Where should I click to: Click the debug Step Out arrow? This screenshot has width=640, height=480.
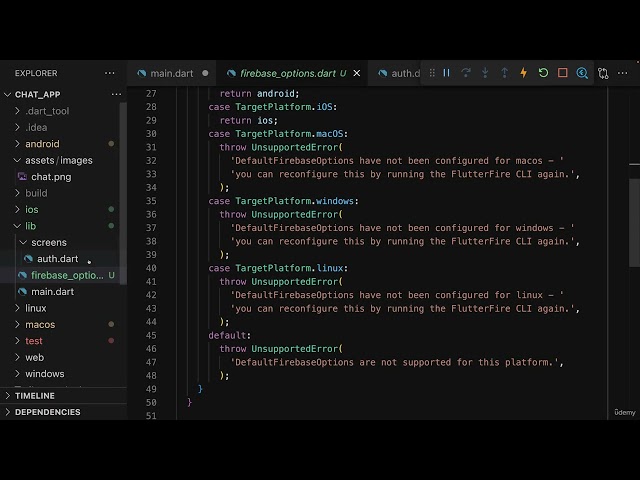click(504, 73)
